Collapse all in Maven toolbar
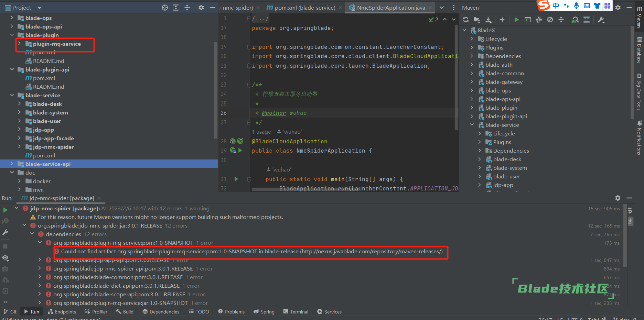This screenshot has height=320, width=644. point(561,20)
